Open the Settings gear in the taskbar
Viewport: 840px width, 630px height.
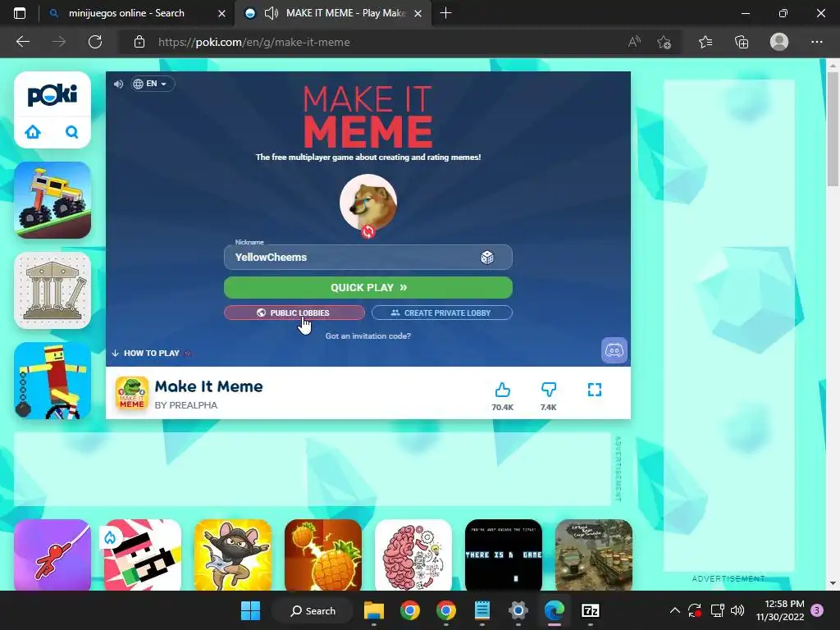click(x=518, y=610)
